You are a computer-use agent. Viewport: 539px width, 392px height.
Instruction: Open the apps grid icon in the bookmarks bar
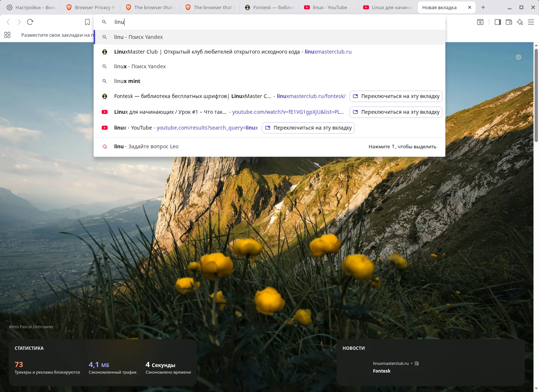point(7,35)
